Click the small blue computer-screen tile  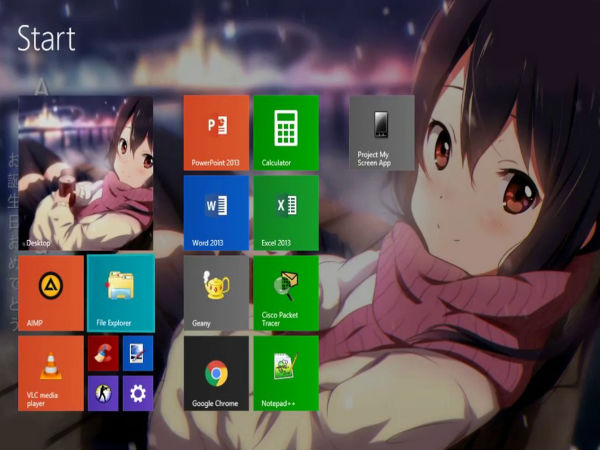click(x=138, y=352)
